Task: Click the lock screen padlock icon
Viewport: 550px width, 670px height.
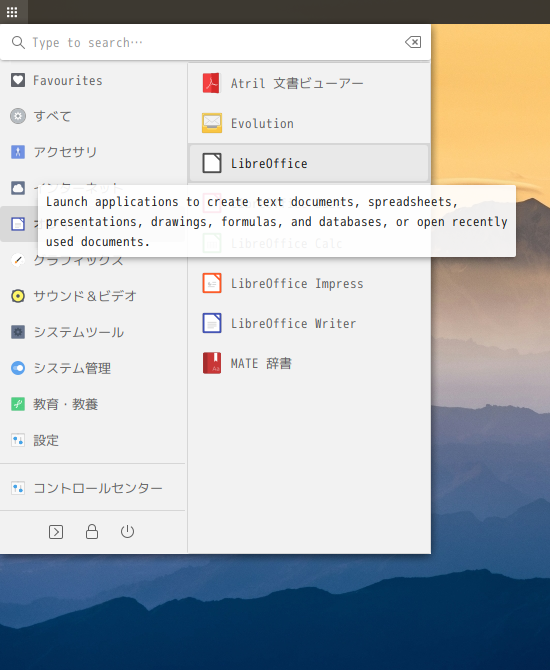Action: (92, 532)
